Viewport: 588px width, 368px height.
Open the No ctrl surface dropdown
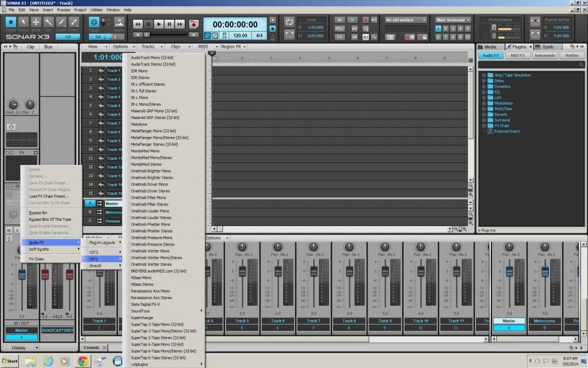[406, 20]
